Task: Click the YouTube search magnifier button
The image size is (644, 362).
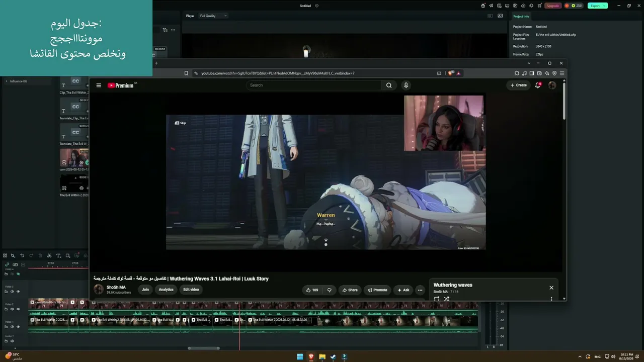Action: pyautogui.click(x=389, y=85)
